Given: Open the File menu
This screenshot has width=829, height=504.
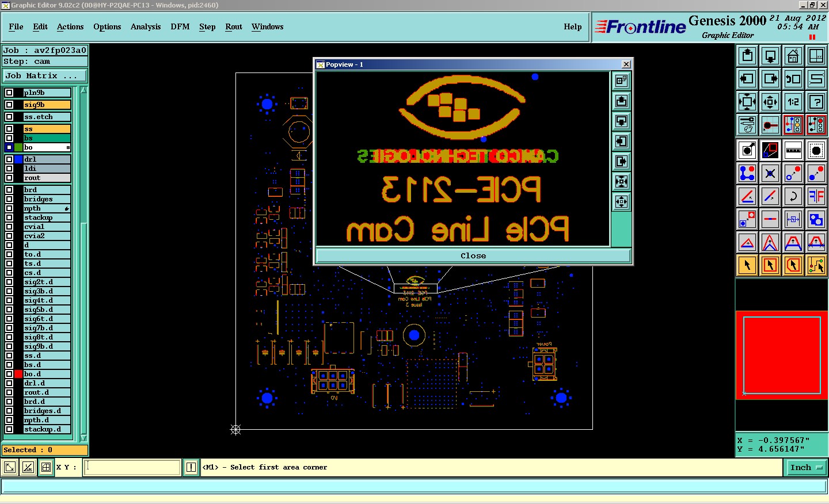Looking at the screenshot, I should [x=16, y=26].
